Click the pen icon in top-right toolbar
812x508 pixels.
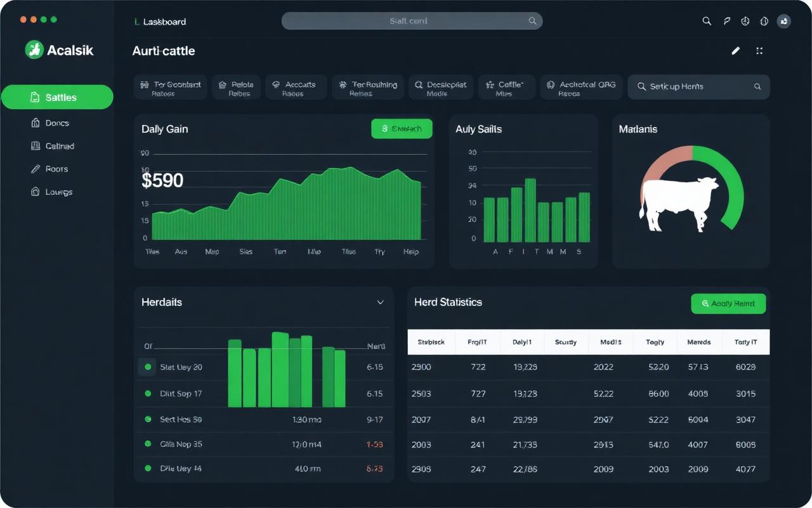coord(727,21)
